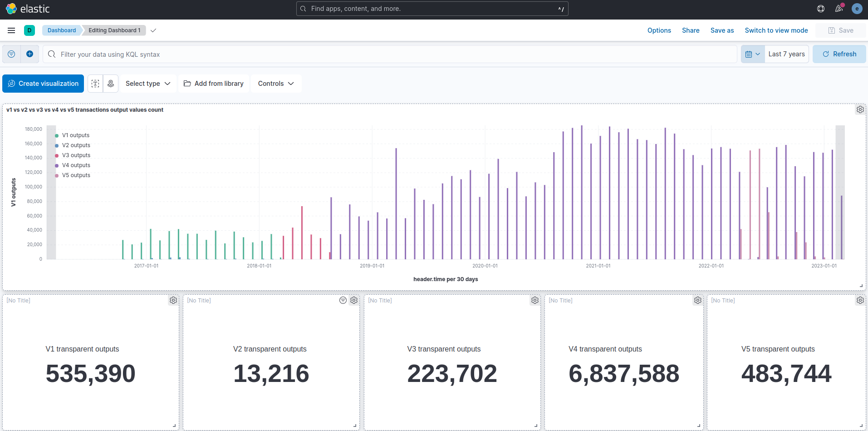The height and width of the screenshot is (431, 868).
Task: Toggle V3 outputs legend series
Action: coord(76,155)
